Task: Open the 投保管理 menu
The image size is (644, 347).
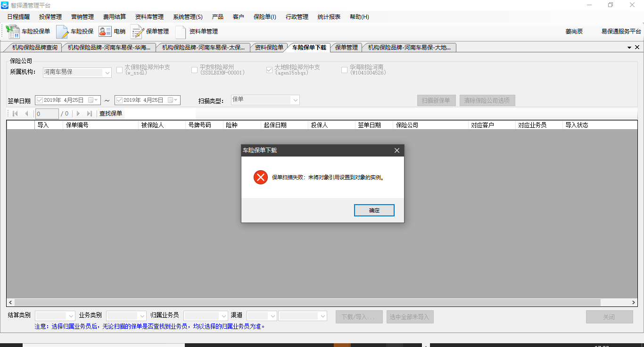Action: point(50,17)
